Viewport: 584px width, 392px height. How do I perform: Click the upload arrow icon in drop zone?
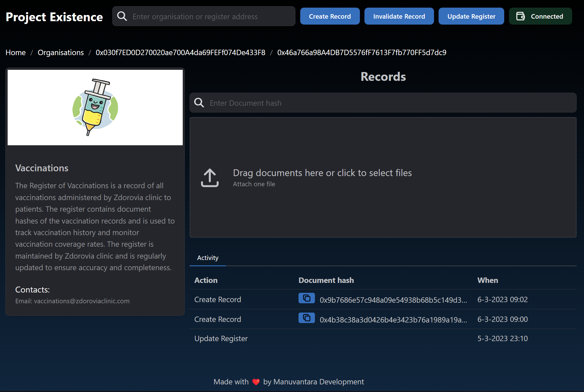tap(210, 178)
